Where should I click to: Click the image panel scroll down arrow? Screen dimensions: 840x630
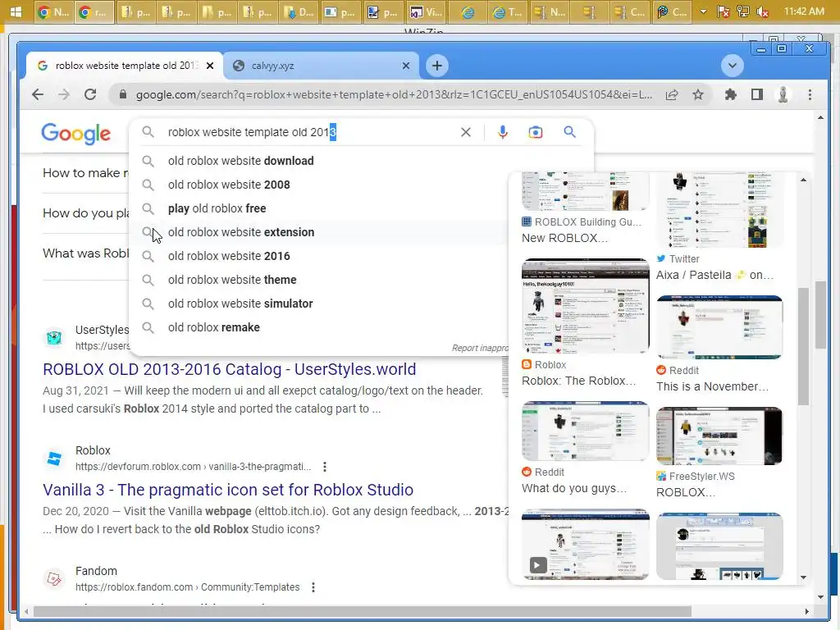click(x=803, y=577)
